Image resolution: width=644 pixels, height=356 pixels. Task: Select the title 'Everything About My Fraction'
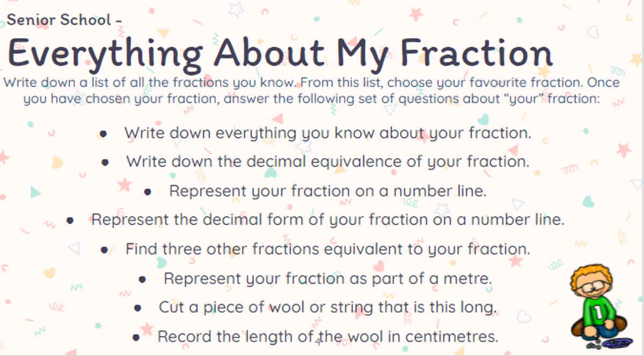pyautogui.click(x=280, y=54)
